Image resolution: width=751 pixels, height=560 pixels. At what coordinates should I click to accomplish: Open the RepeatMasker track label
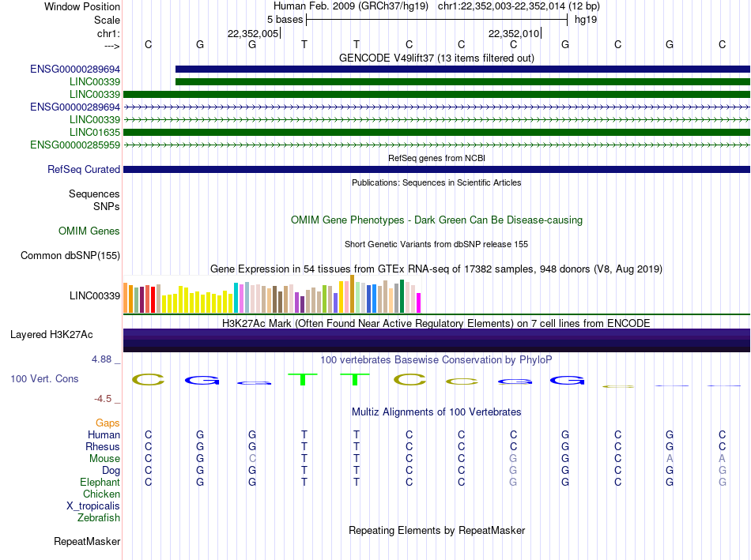pos(87,541)
